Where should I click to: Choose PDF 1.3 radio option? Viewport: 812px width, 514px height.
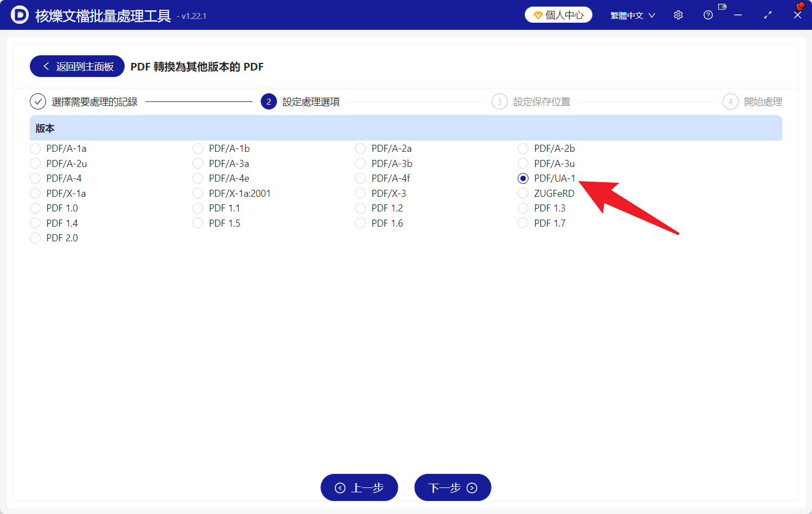coord(523,208)
